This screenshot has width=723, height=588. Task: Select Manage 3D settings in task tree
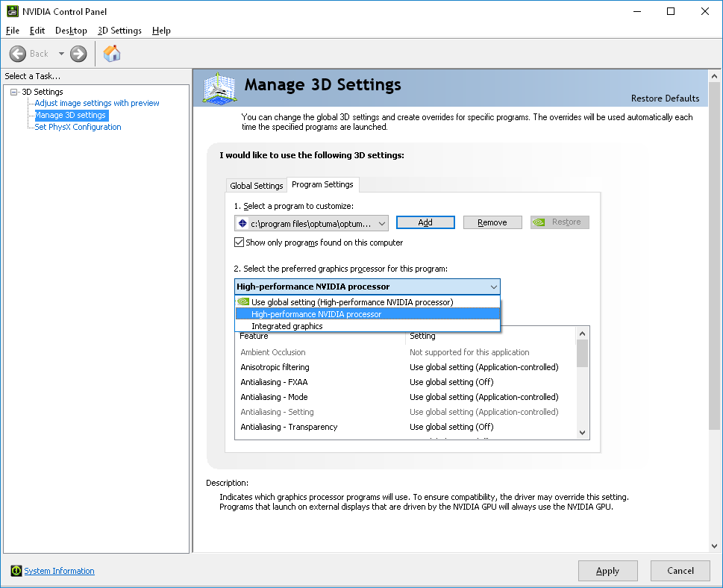pyautogui.click(x=71, y=115)
